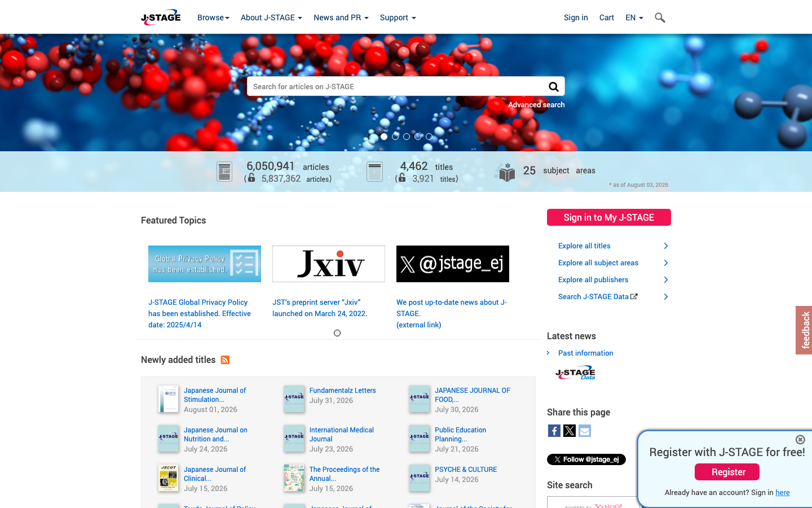Select the third hero banner slide dot
Viewport: 812px width, 508px height.
[407, 137]
